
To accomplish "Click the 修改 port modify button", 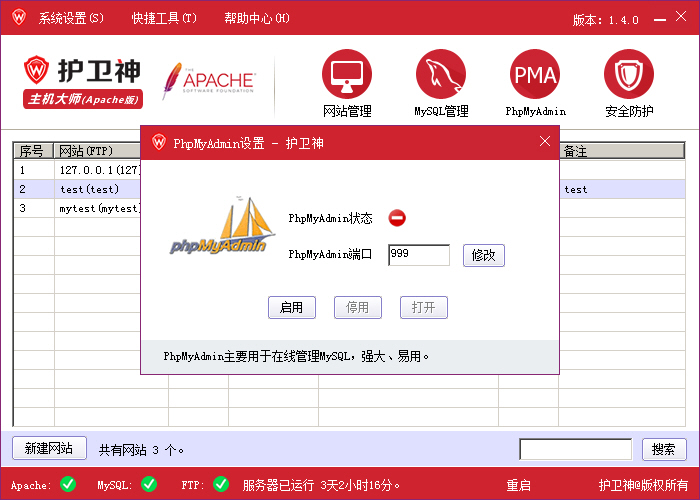I will pyautogui.click(x=484, y=255).
